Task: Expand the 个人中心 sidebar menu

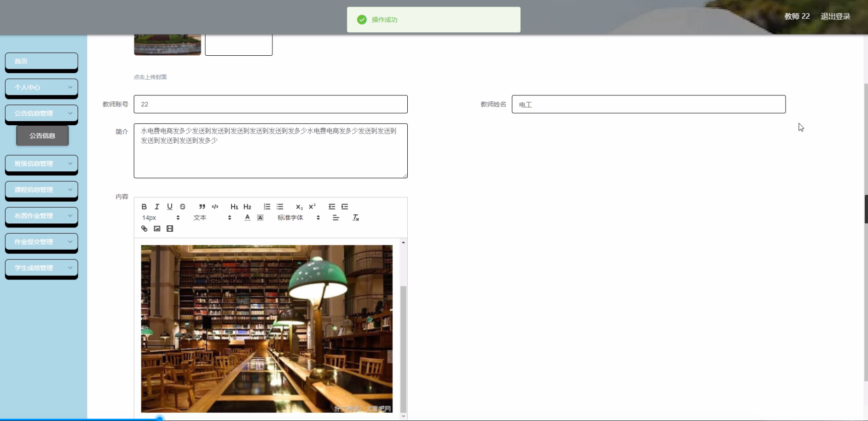Action: 41,88
